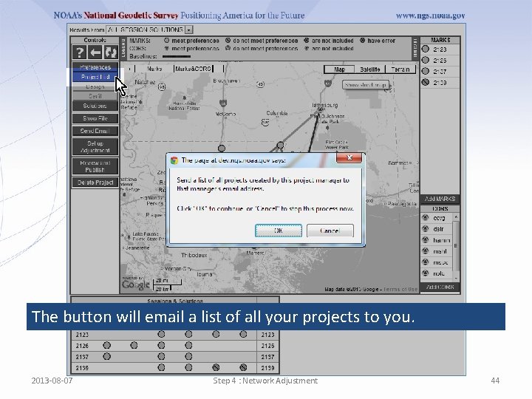532x399 pixels.
Task: Switch map overlay to Marks tab
Action: click(x=154, y=69)
